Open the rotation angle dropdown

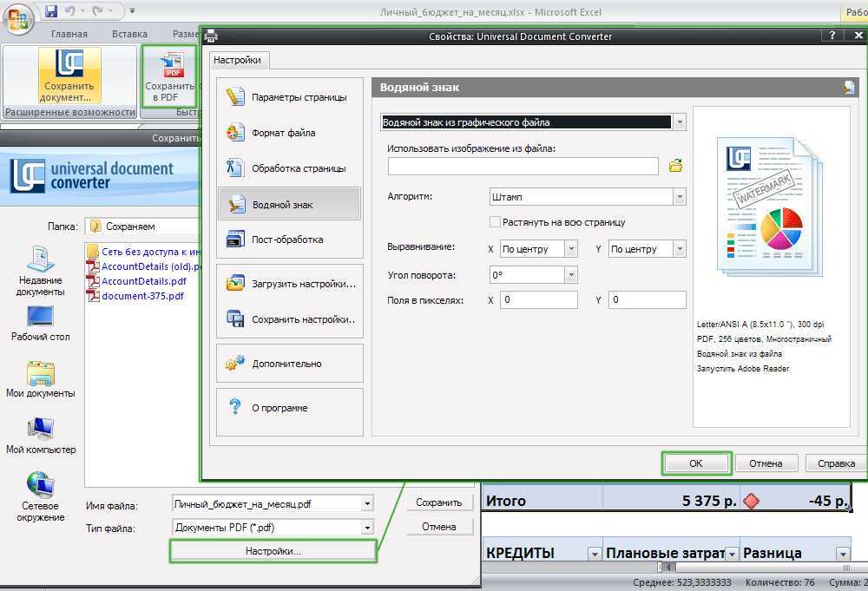[x=571, y=274]
